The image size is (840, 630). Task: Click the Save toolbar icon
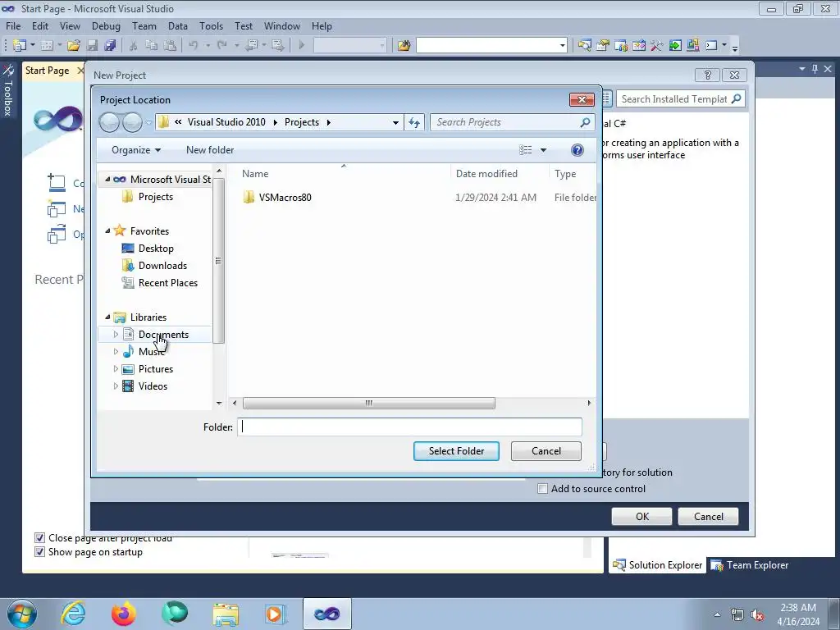(92, 46)
